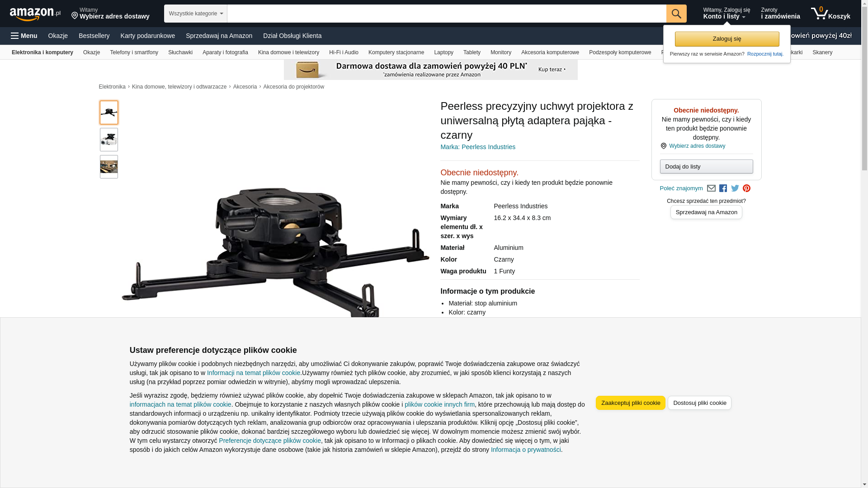
Task: Expand Konto i listy account dropdown
Action: 726,14
